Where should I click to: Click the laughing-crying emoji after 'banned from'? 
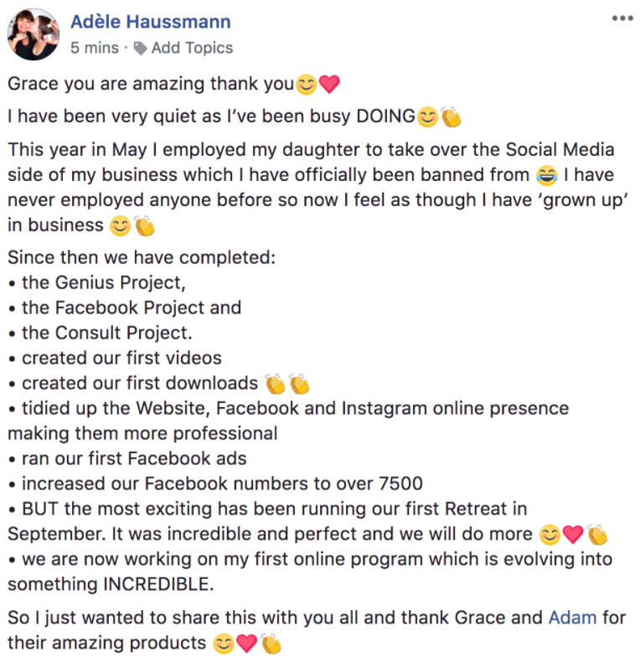[545, 175]
